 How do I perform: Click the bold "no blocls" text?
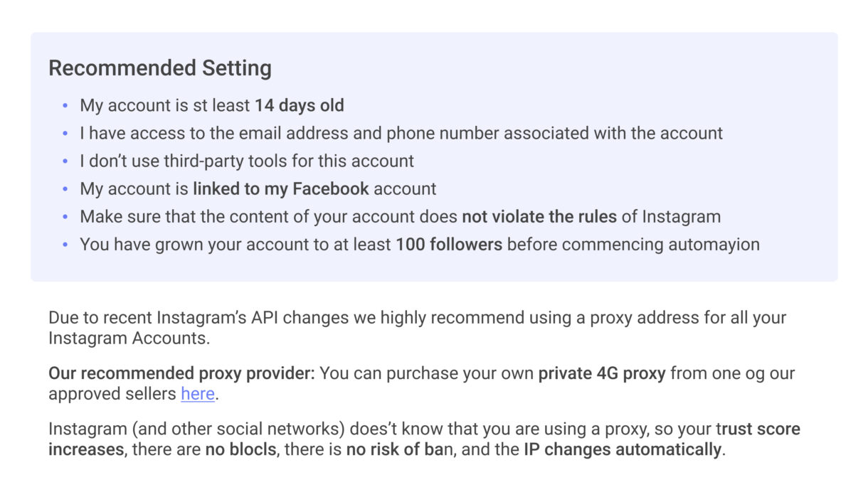[x=240, y=449]
